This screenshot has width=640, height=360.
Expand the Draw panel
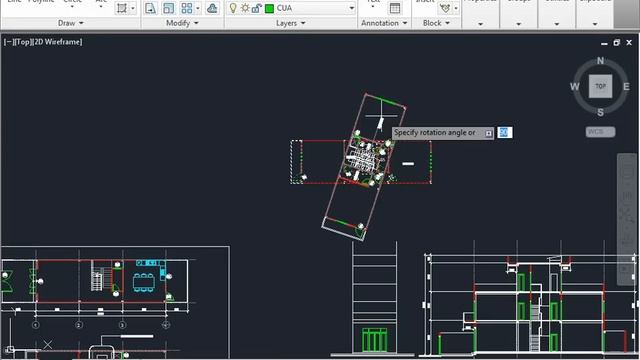tap(71, 23)
